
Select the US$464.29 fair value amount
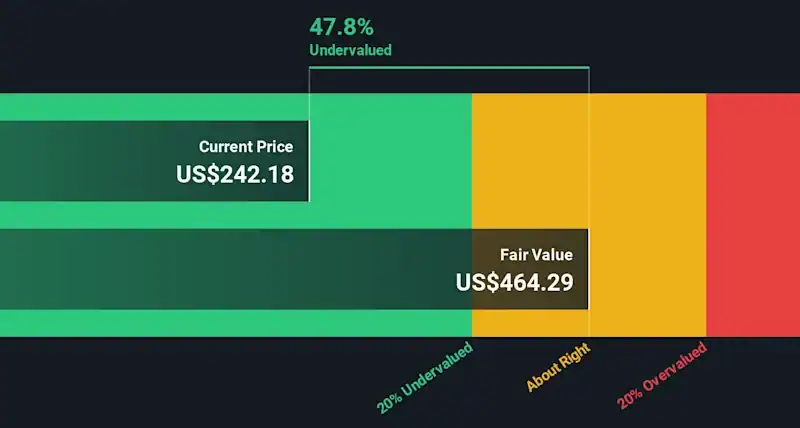[514, 283]
